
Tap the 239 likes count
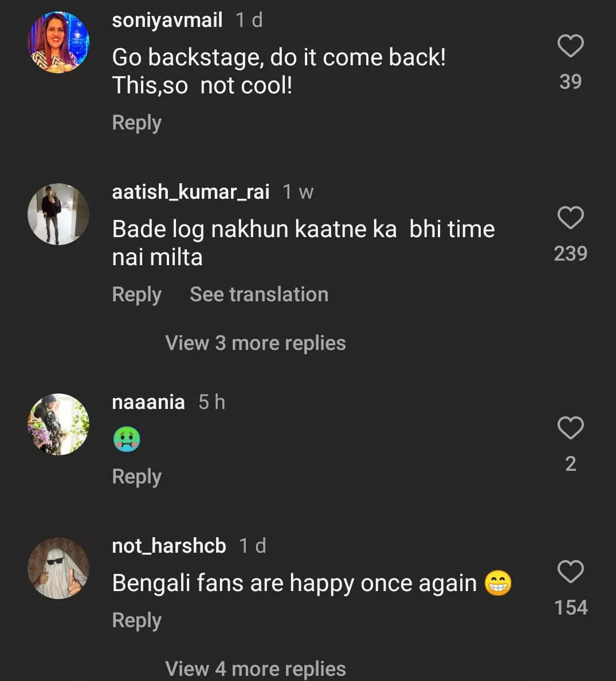tap(570, 253)
